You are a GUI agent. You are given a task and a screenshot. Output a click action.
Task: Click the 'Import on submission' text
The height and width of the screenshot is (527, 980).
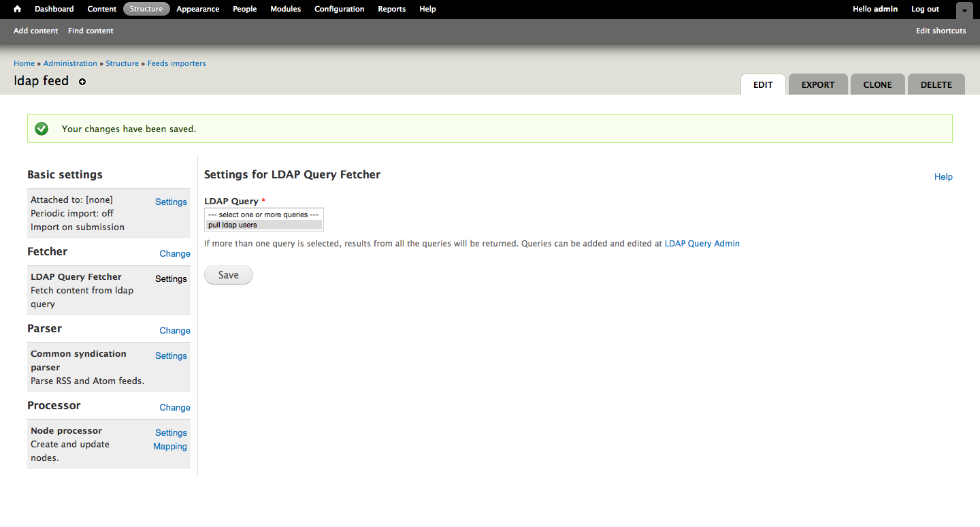pos(78,227)
